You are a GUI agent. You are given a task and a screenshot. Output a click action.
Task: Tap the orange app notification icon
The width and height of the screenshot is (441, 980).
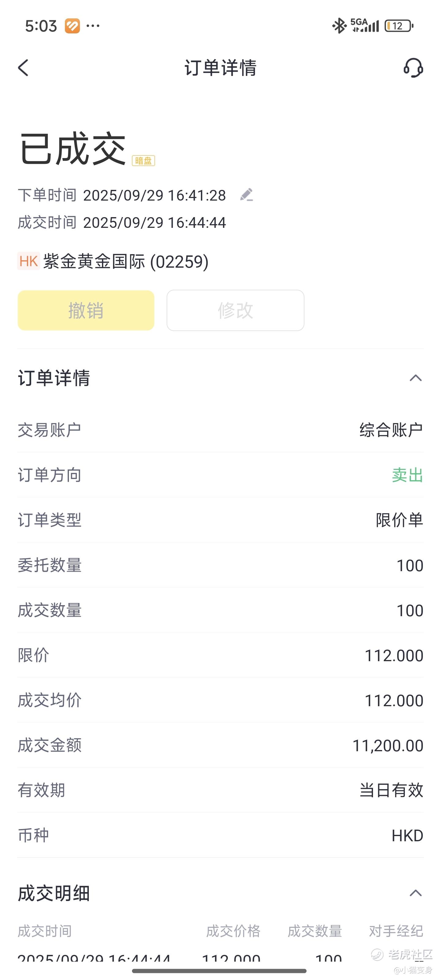tap(72, 26)
